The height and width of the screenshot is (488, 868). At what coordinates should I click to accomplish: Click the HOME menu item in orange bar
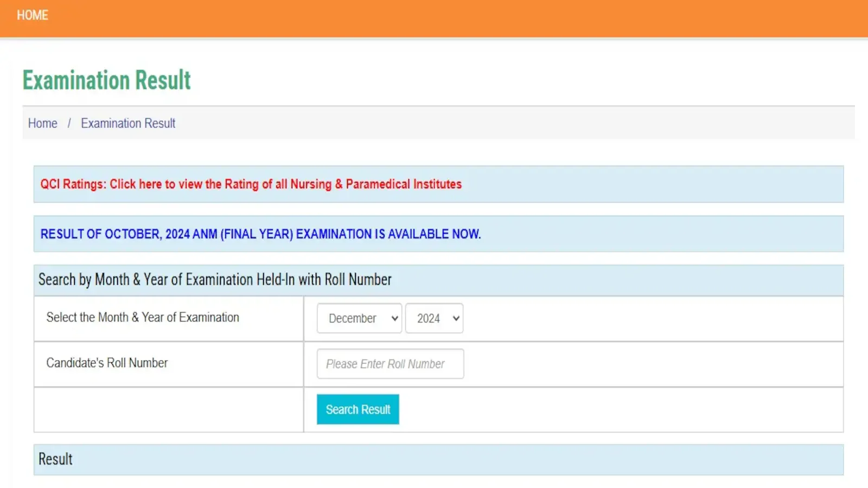[33, 15]
